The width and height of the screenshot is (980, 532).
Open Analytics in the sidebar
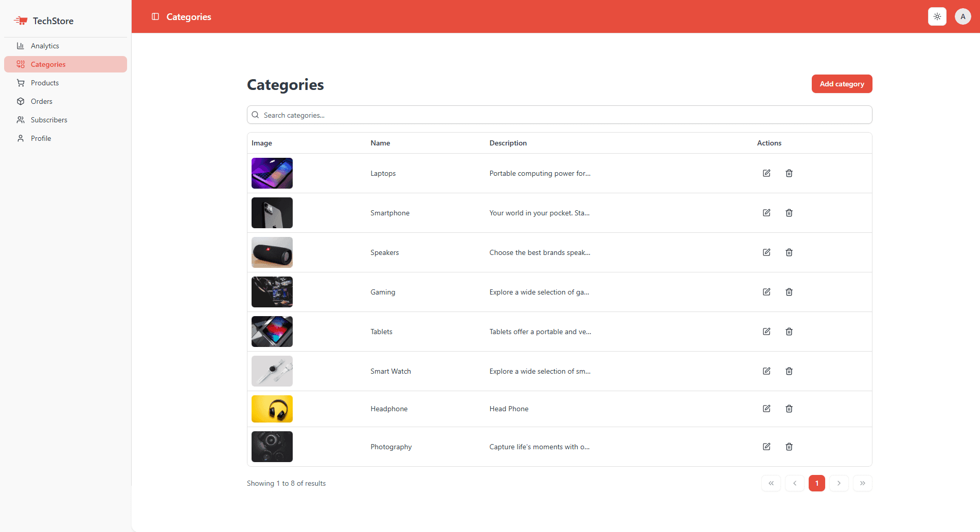[65, 46]
